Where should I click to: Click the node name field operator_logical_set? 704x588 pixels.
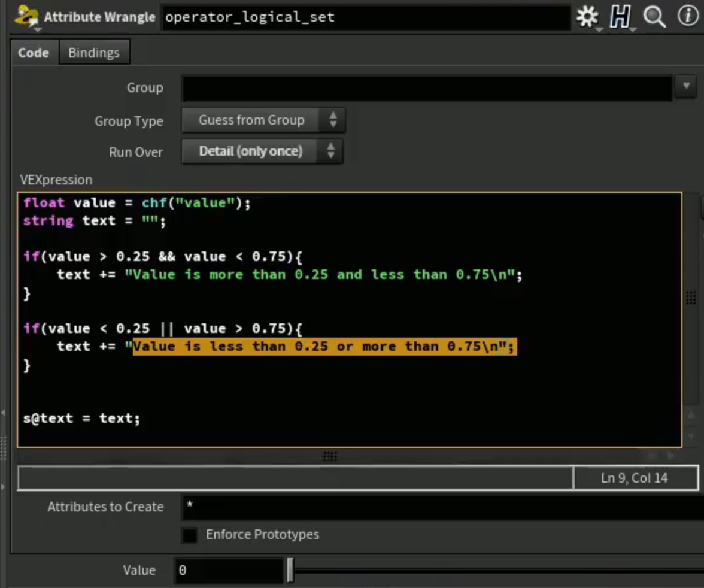point(365,17)
